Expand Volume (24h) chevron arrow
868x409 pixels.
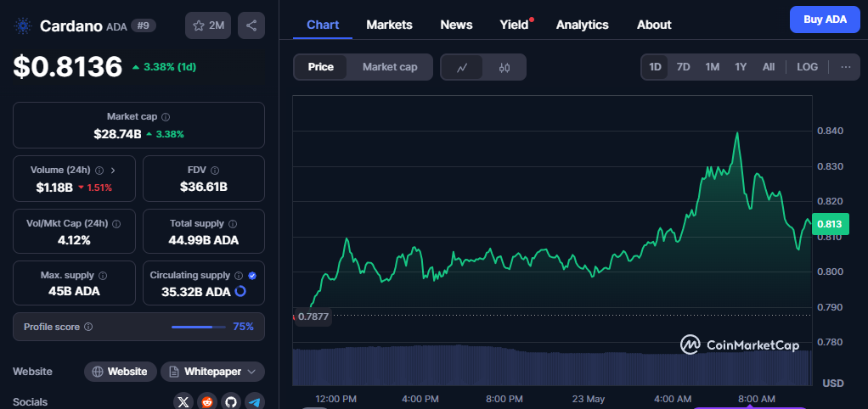(113, 171)
